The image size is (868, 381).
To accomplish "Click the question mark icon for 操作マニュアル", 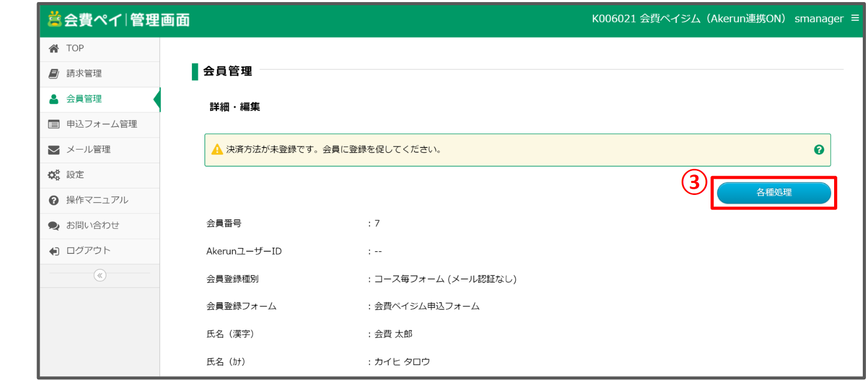I will (54, 200).
